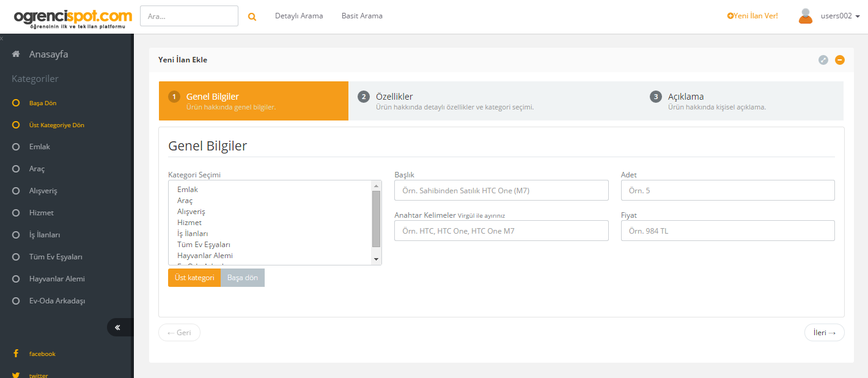This screenshot has width=868, height=378.
Task: Open Detaylı Arama in top bar
Action: pyautogui.click(x=299, y=16)
